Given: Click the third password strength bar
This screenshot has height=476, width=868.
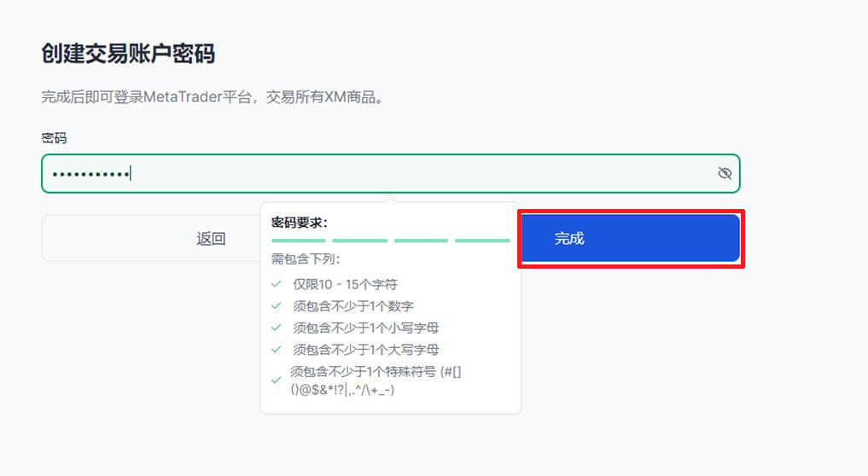Looking at the screenshot, I should coord(421,241).
